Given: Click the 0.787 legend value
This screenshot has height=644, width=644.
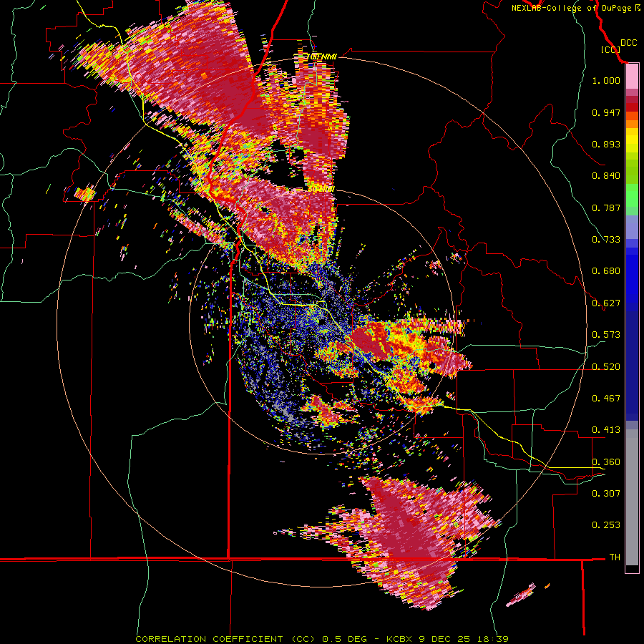Looking at the screenshot, I should click(606, 208).
